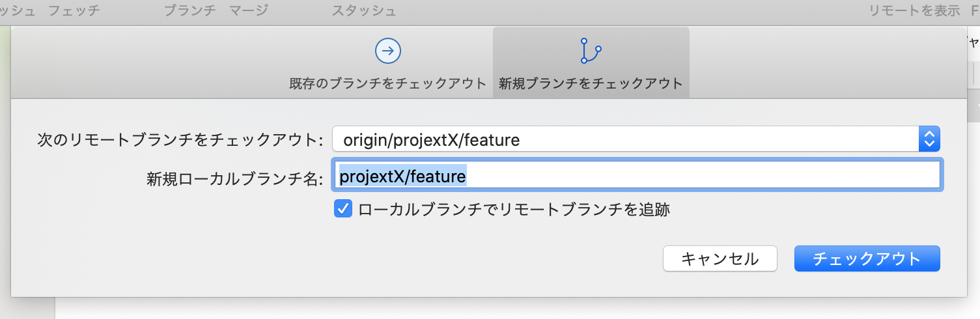Screen dimensions: 980x319
Task: Click the 次のリモートブランチをチェックアウト label
Action: coord(180,139)
